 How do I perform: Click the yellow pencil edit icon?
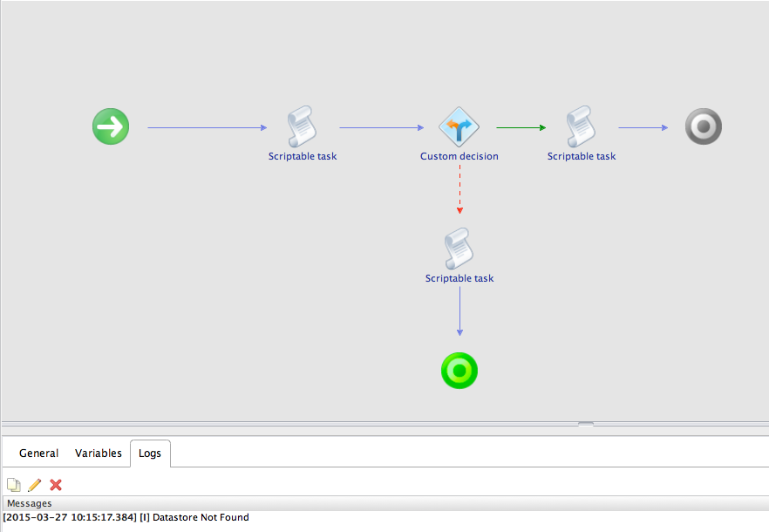point(35,485)
